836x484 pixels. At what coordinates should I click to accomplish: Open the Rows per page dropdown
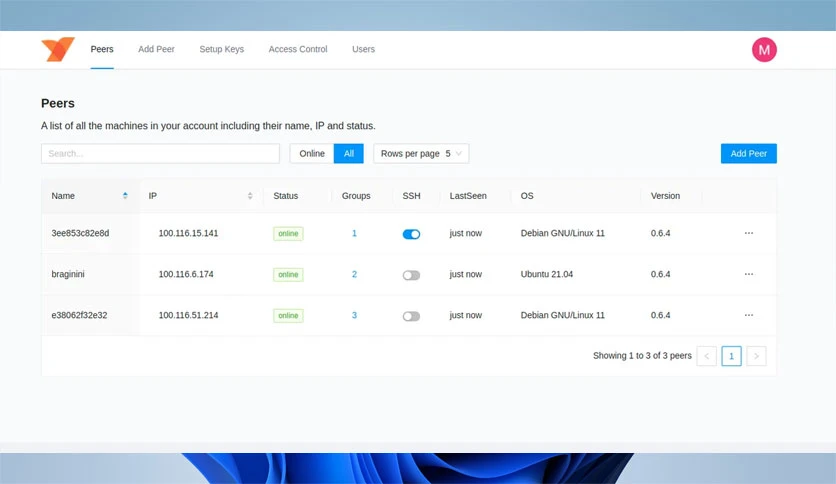421,154
